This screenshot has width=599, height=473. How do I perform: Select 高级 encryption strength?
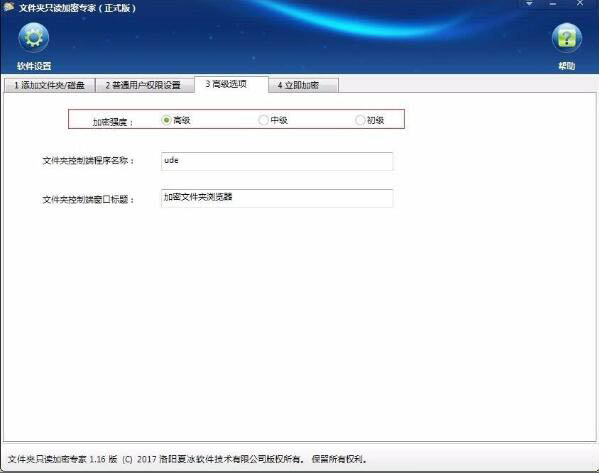(x=176, y=120)
